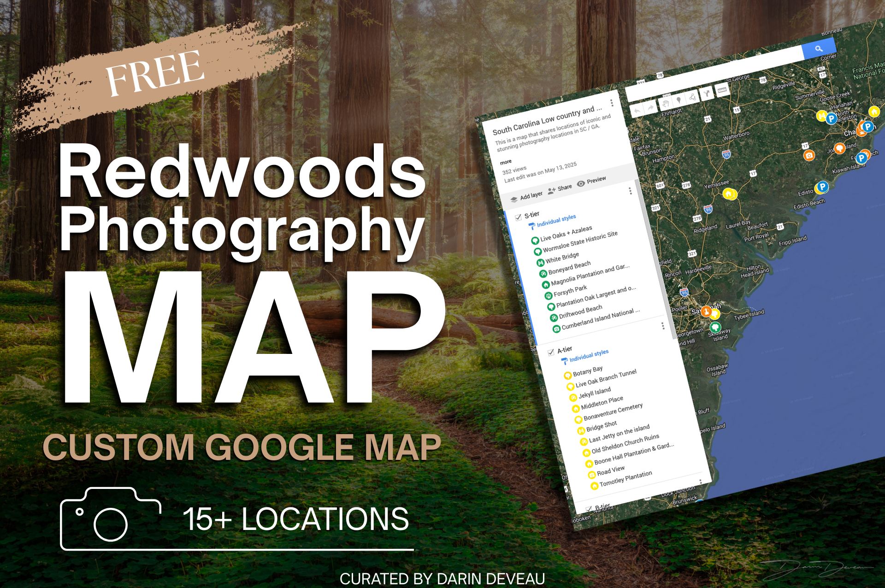
Task: Click the Preview button
Action: pyautogui.click(x=591, y=181)
